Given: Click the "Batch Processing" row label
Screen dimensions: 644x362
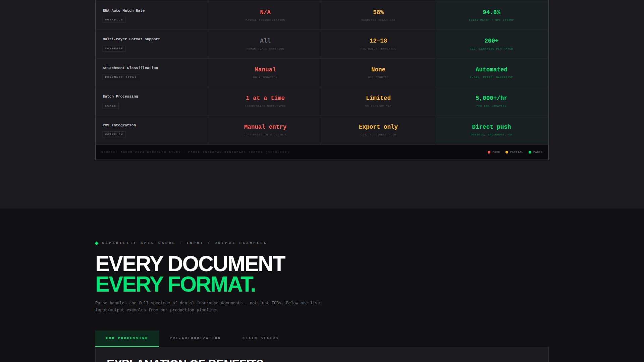Looking at the screenshot, I should pos(120,97).
